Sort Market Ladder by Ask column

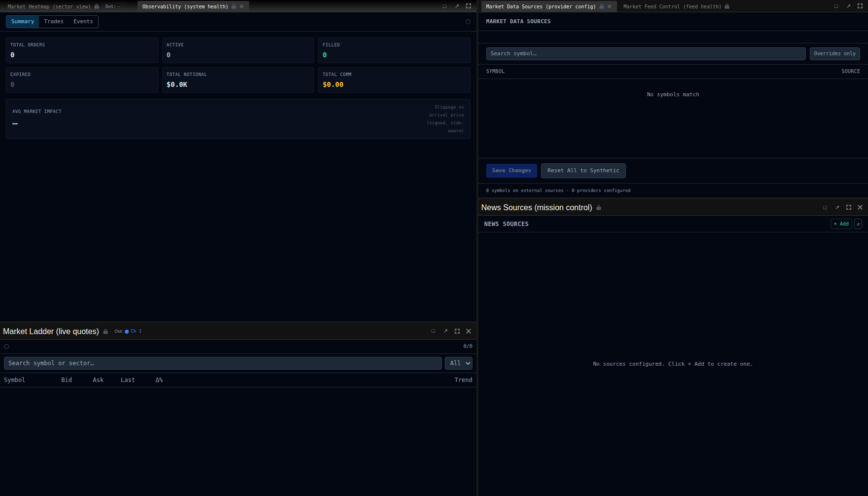[98, 380]
